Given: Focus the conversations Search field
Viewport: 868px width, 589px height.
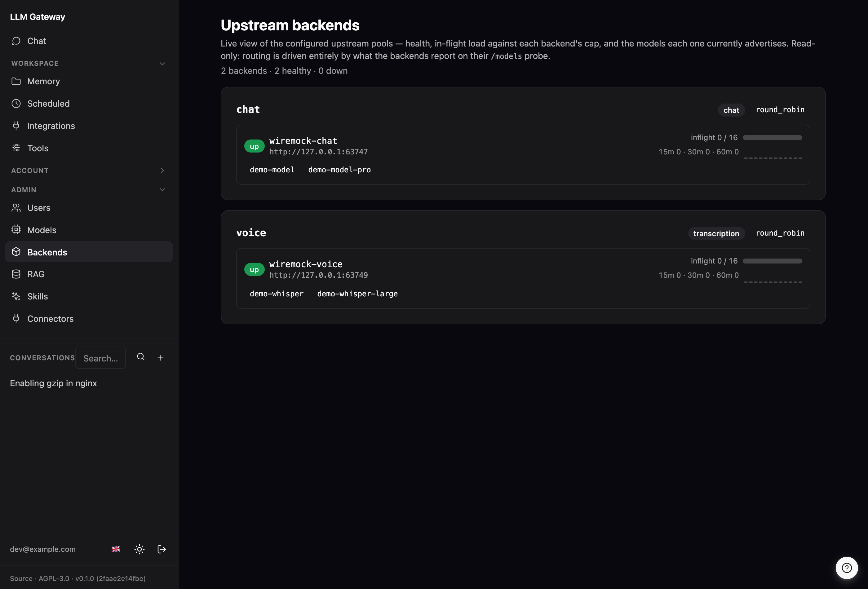Looking at the screenshot, I should point(100,358).
